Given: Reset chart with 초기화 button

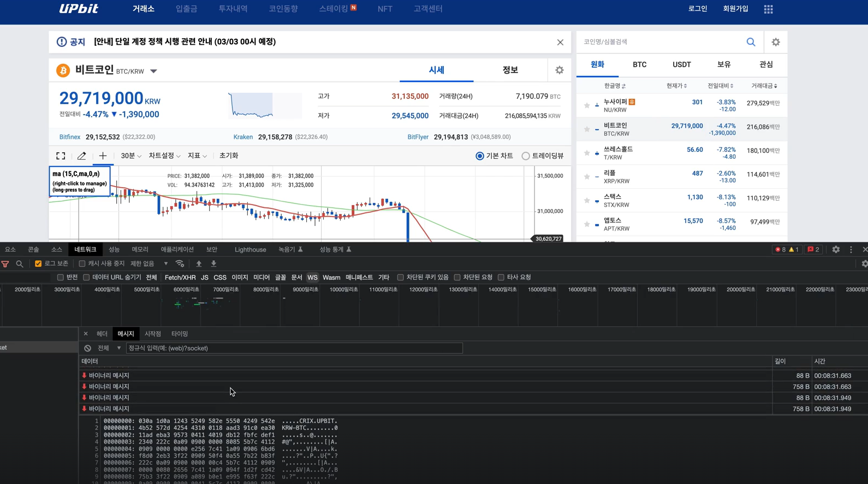Looking at the screenshot, I should 229,156.
